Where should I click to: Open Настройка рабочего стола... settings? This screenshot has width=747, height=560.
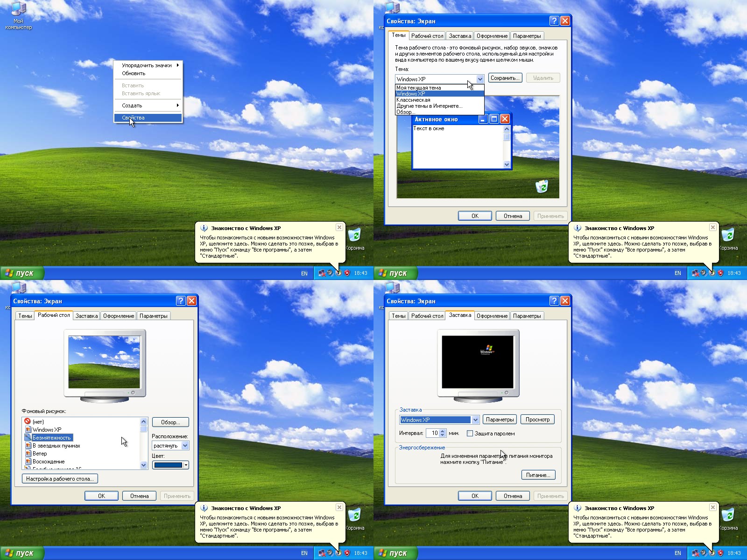[x=60, y=479]
